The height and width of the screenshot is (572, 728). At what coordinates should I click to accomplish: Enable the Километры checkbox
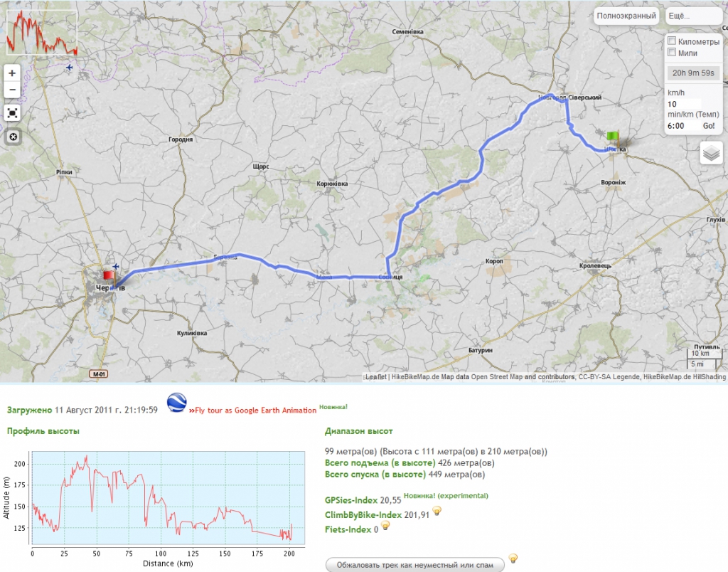point(672,41)
